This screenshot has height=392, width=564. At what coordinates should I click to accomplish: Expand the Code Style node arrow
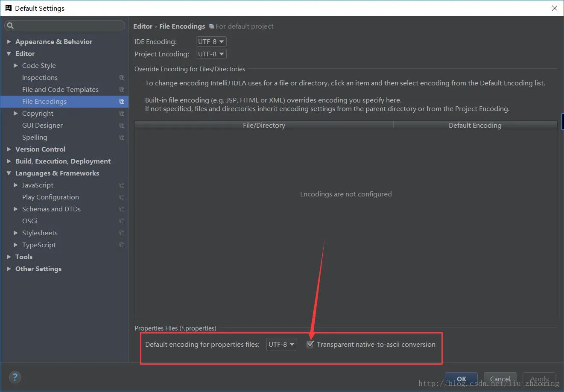tap(16, 66)
